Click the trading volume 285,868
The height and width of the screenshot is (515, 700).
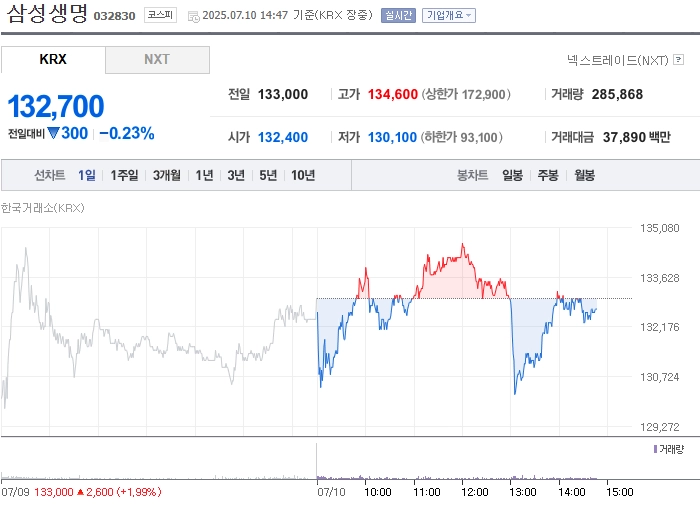point(617,94)
